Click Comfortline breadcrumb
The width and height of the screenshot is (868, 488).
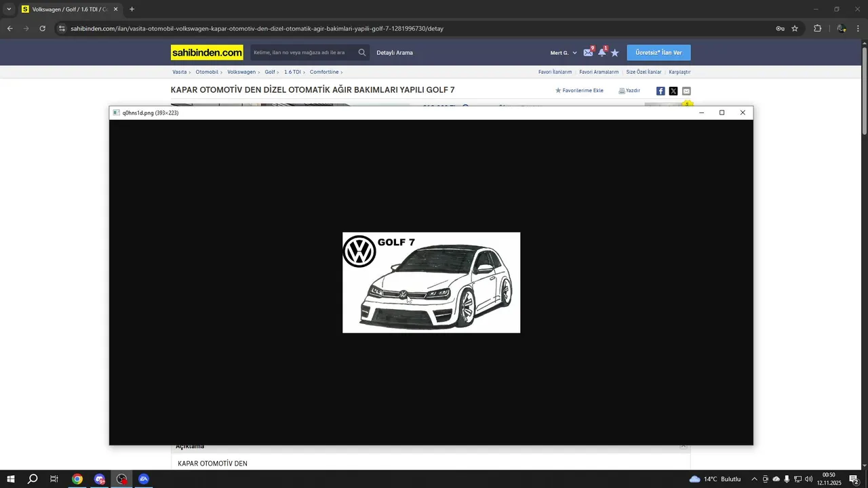[x=324, y=72]
